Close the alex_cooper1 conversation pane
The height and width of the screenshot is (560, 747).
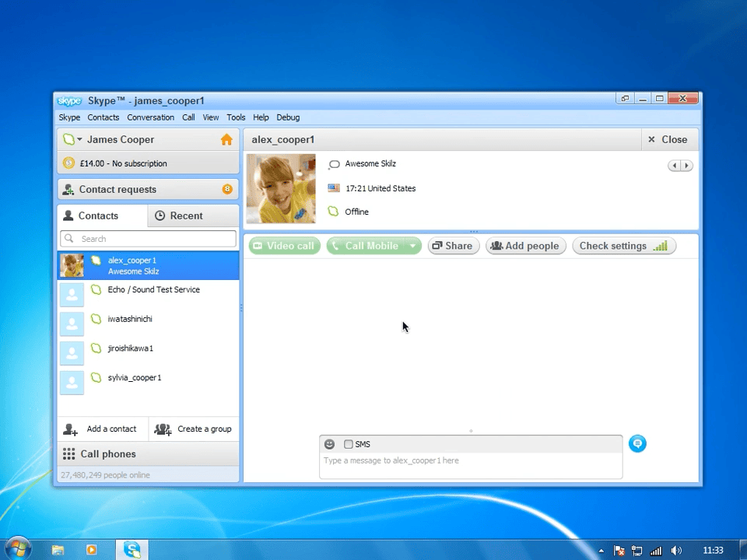[x=669, y=139]
